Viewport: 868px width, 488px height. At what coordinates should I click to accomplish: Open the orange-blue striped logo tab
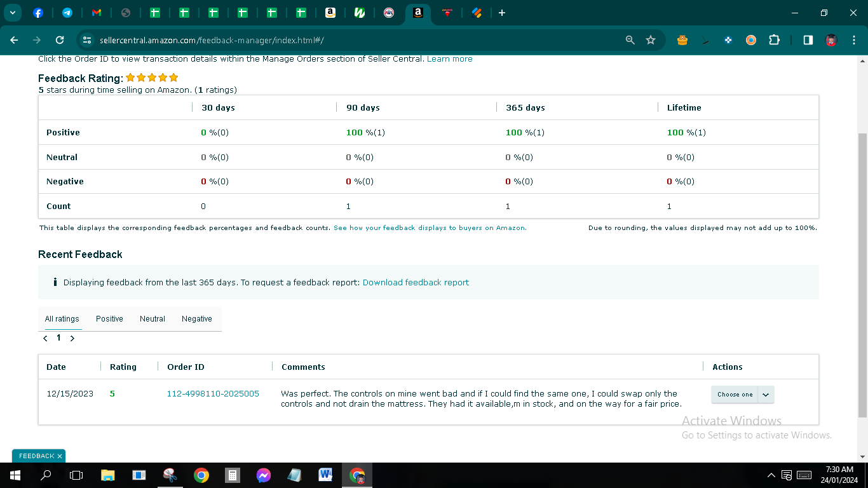pyautogui.click(x=477, y=13)
